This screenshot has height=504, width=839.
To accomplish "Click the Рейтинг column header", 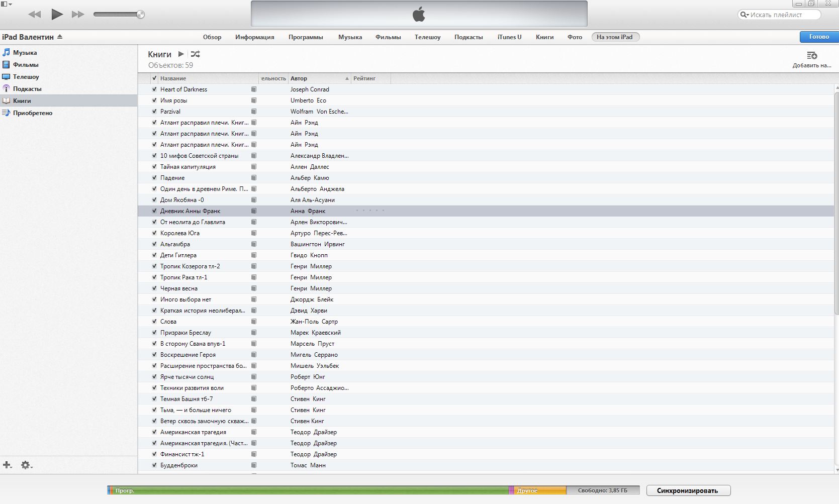I will coord(371,78).
